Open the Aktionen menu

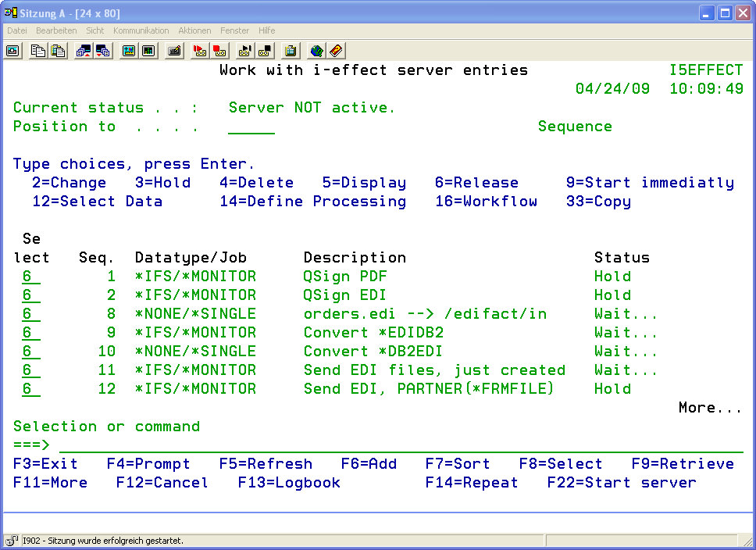(194, 30)
